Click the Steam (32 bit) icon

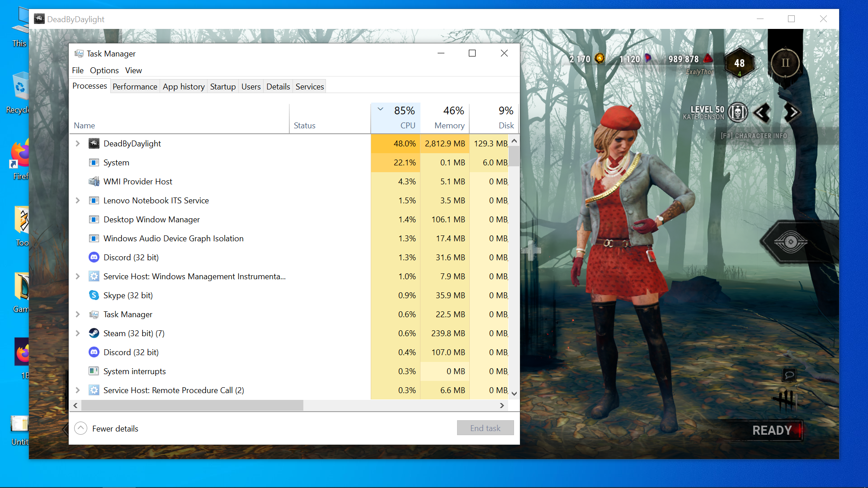click(94, 333)
